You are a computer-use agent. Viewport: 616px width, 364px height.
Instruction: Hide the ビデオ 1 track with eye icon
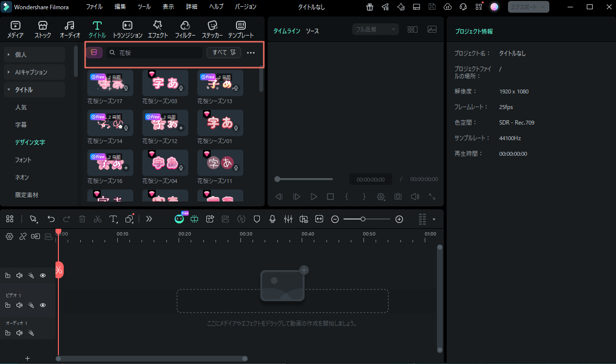[x=43, y=305]
